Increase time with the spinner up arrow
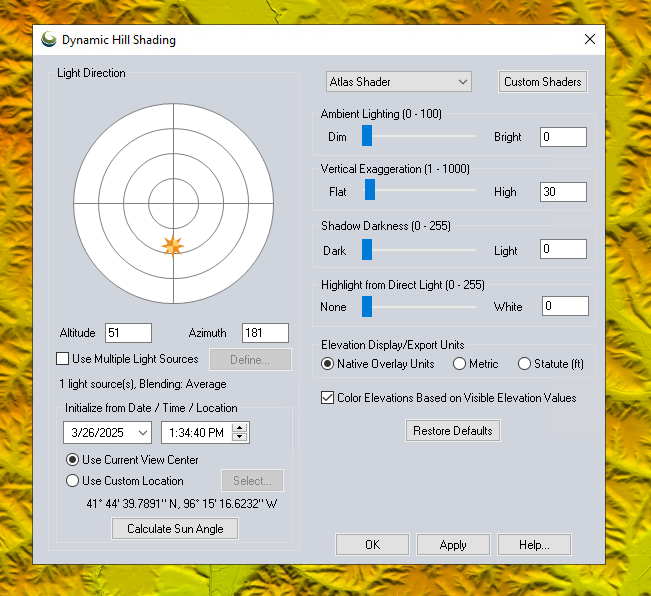The width and height of the screenshot is (651, 596). click(x=239, y=428)
